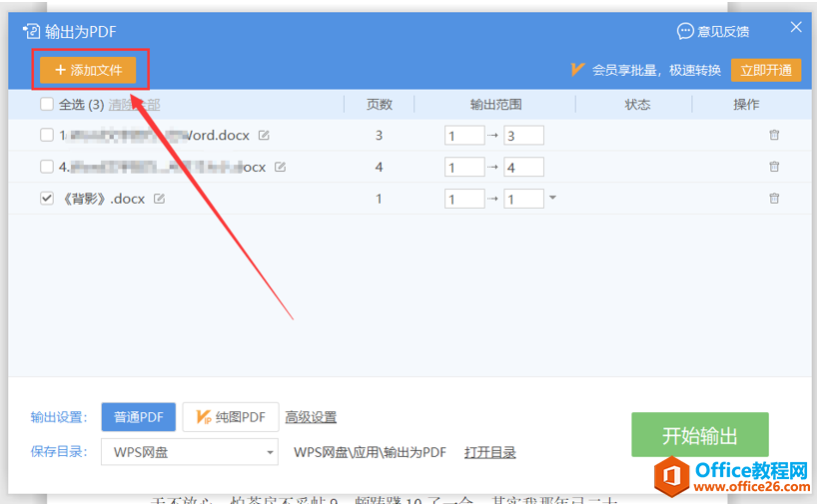Expand the page range dropdown for 《背影》.docx
This screenshot has height=504, width=817.
click(x=553, y=198)
